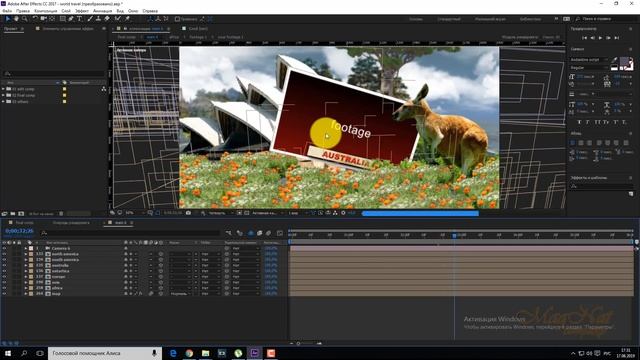Image resolution: width=640 pixels, height=360 pixels.
Task: Click the eyedropper in Character panel
Action: click(x=615, y=60)
